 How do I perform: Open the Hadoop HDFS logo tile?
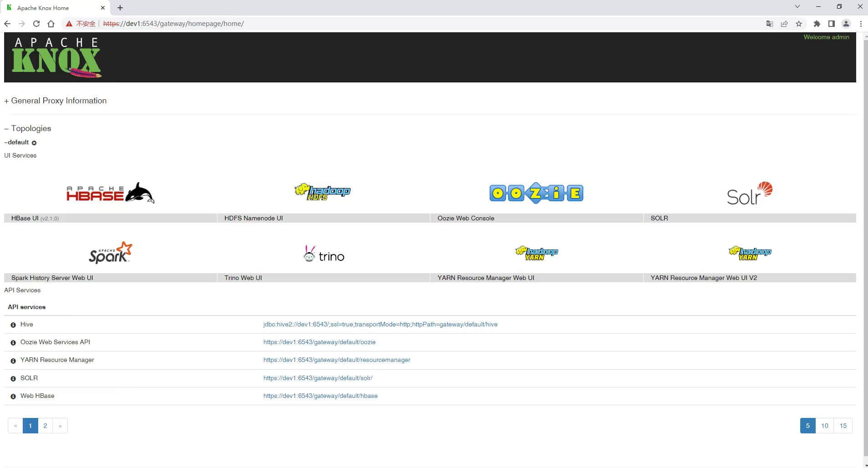click(323, 192)
